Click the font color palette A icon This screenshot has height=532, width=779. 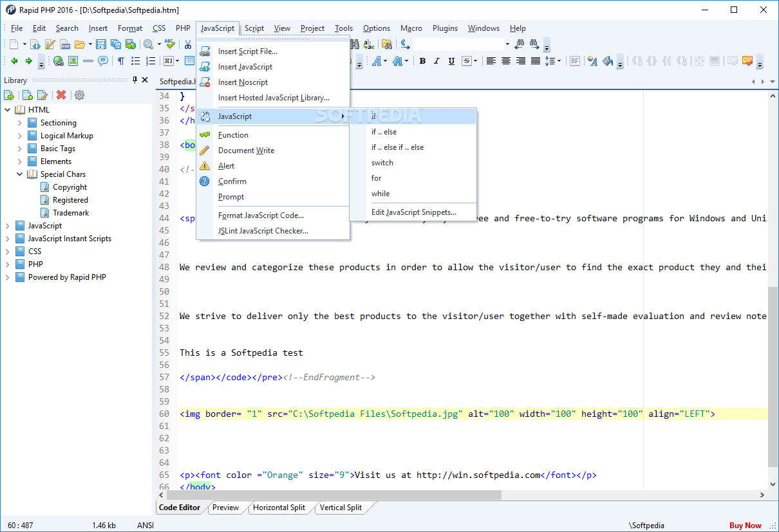(x=592, y=61)
